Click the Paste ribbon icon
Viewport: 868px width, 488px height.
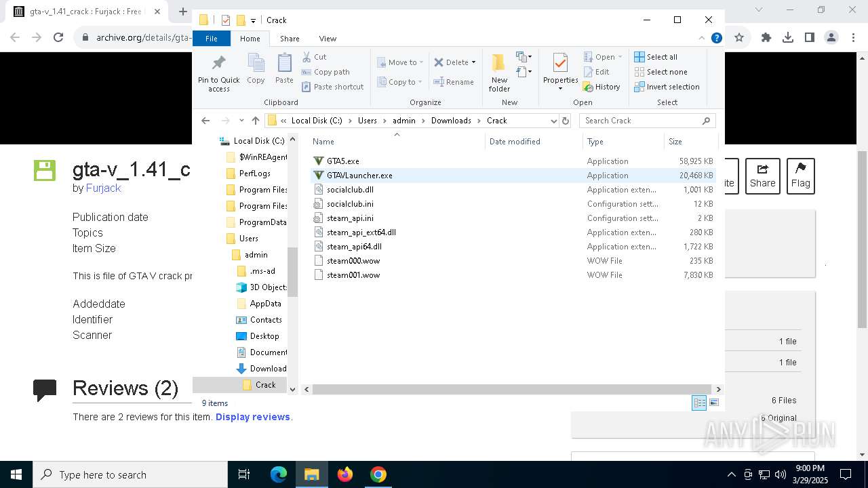coord(284,69)
